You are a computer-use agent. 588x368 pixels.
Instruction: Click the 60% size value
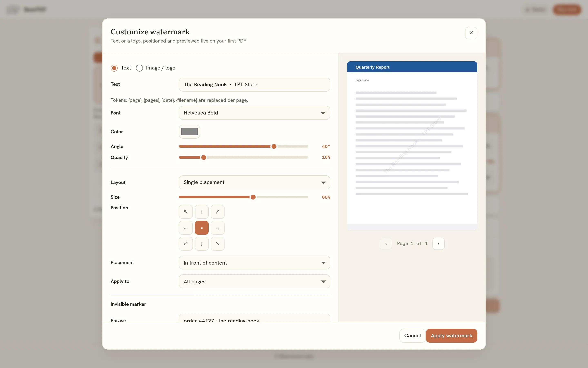click(x=326, y=197)
